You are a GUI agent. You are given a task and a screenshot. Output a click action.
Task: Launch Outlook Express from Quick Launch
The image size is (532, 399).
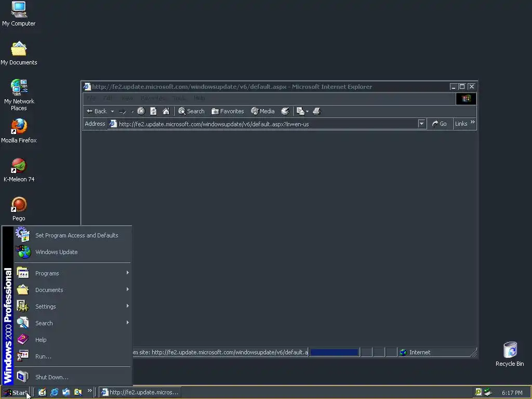click(66, 392)
